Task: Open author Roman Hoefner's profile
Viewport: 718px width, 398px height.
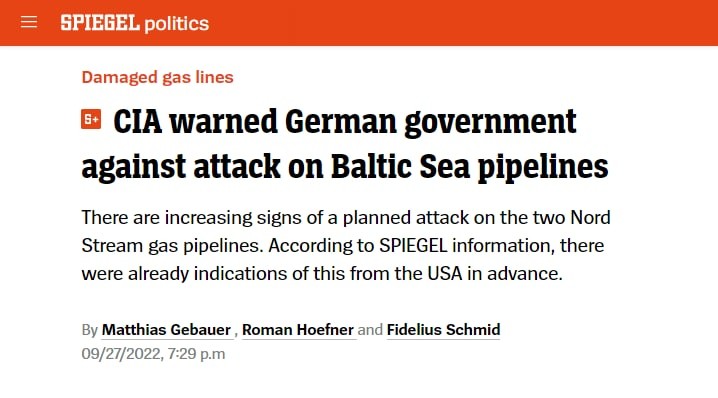Action: tap(298, 330)
